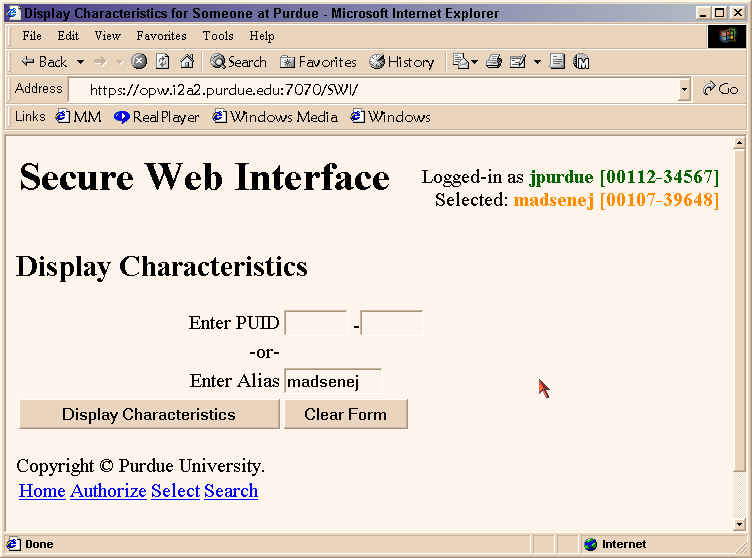Click the Refresh page icon
The height and width of the screenshot is (558, 752).
coord(162,62)
